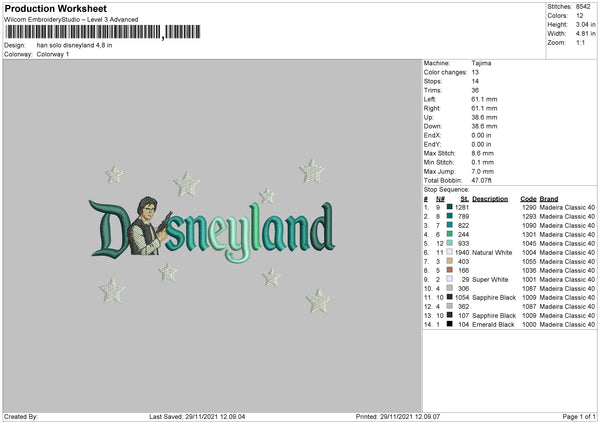Choose the Natural White color swatch
The image size is (600, 424).
(x=450, y=252)
